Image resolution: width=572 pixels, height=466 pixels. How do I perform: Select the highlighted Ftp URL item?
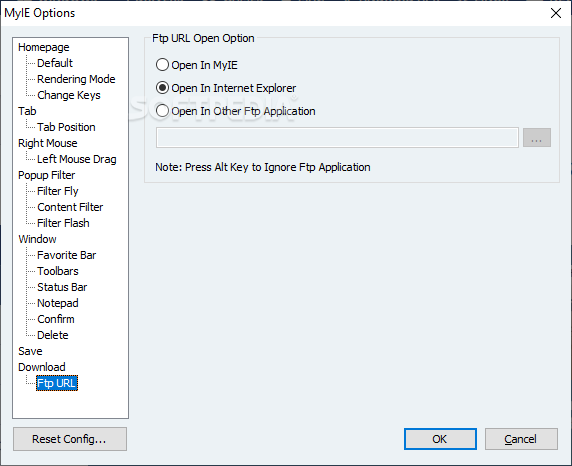(57, 383)
